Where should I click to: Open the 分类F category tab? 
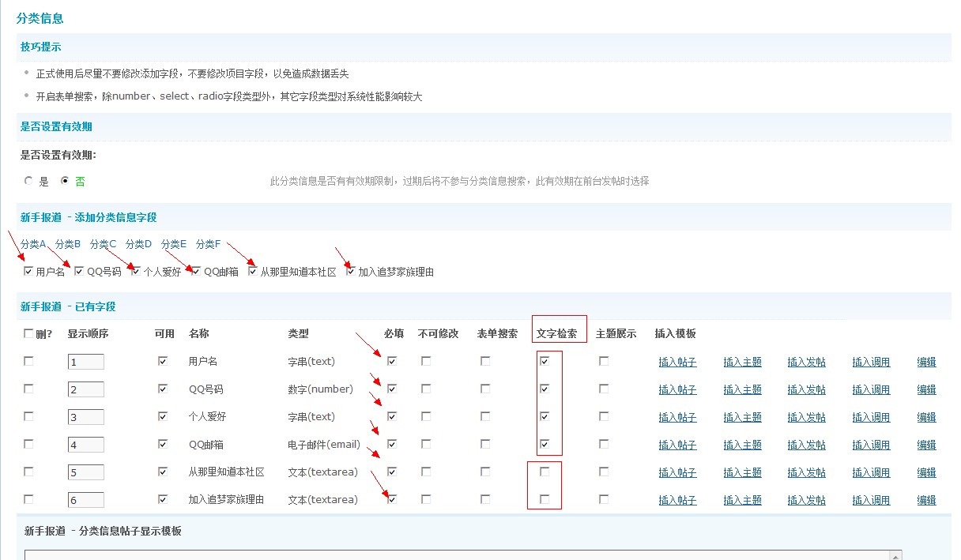click(x=208, y=244)
